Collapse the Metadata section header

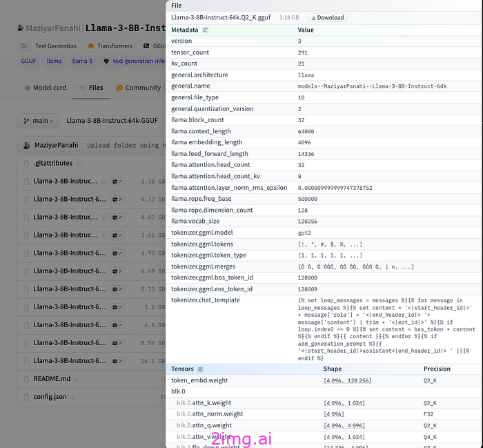click(x=184, y=30)
